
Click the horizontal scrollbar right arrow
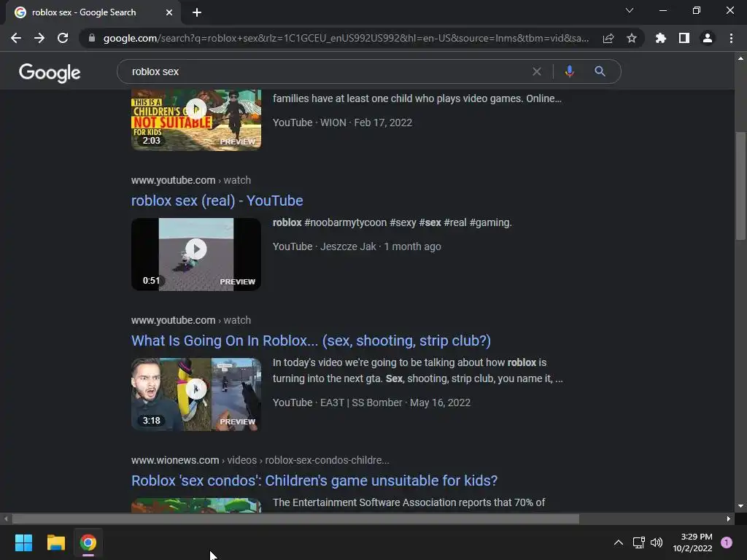[x=729, y=518]
